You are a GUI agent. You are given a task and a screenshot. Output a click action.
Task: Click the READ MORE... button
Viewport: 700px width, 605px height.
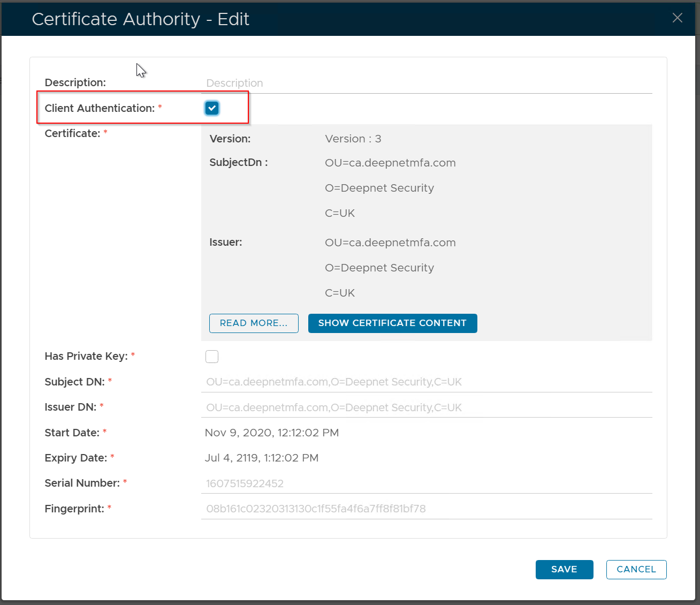pyautogui.click(x=254, y=323)
